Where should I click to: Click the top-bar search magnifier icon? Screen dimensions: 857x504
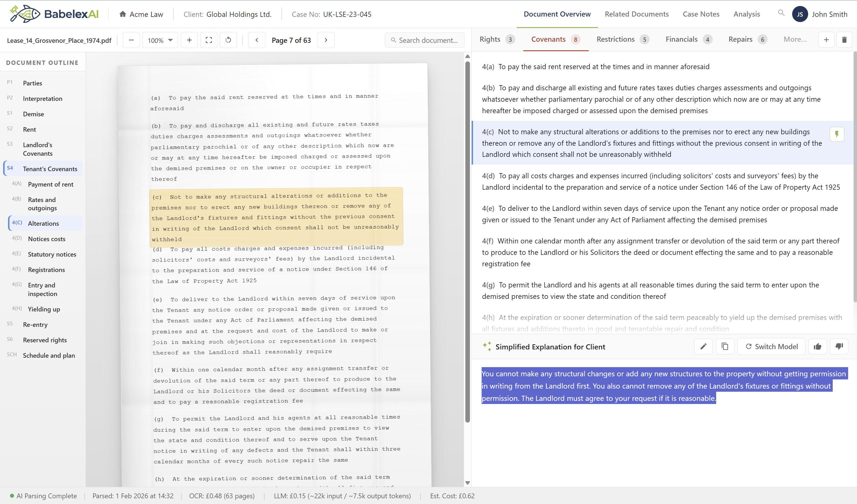tap(781, 13)
